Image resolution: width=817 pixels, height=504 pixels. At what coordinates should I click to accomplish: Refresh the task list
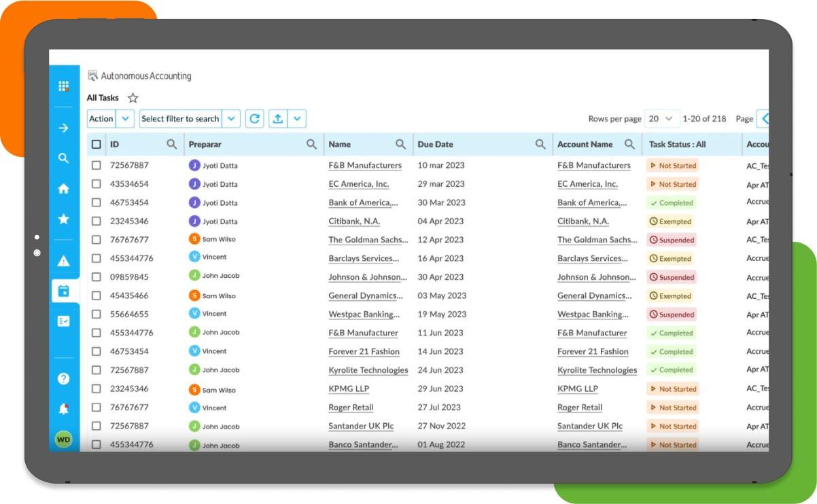pyautogui.click(x=254, y=118)
